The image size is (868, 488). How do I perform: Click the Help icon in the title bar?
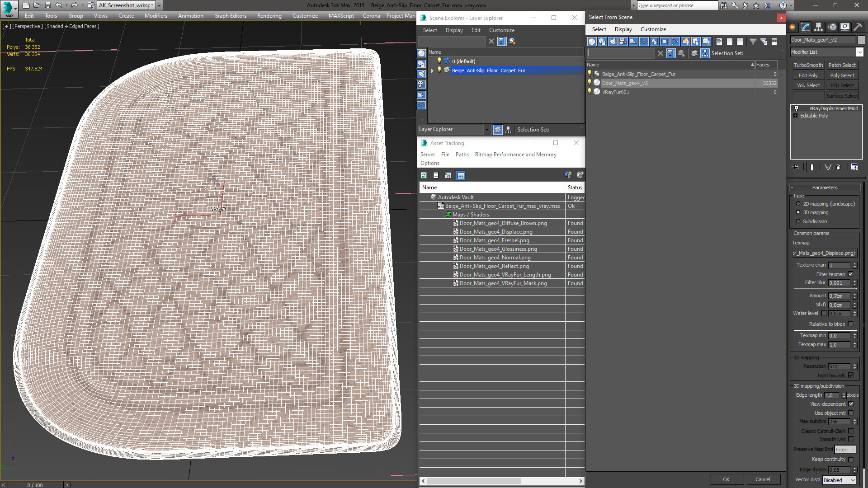pos(783,5)
